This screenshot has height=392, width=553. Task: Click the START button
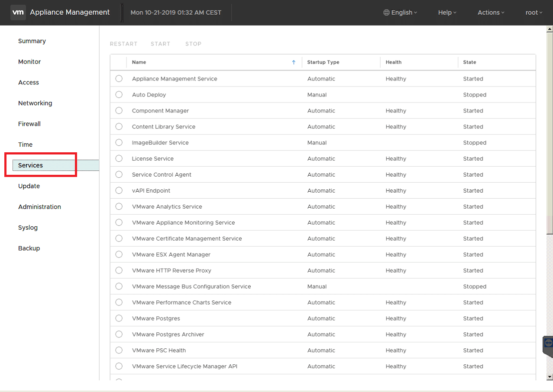pyautogui.click(x=161, y=44)
